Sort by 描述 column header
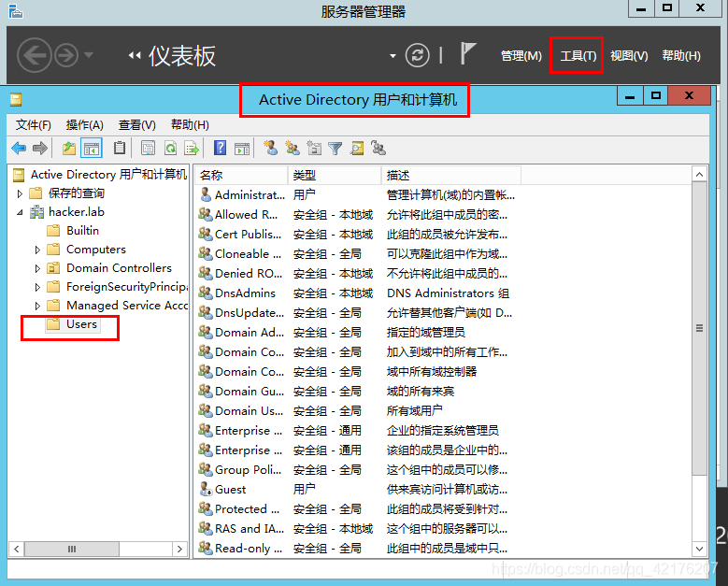728x586 pixels. click(x=451, y=175)
